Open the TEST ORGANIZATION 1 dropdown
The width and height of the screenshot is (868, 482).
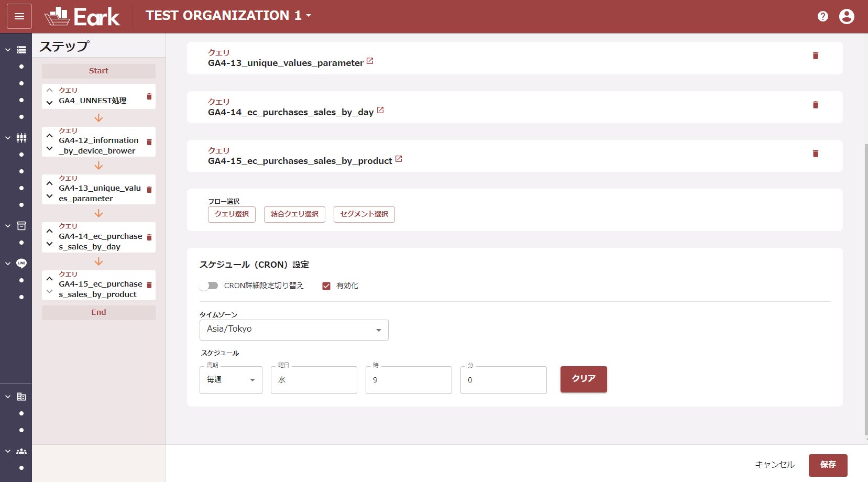pyautogui.click(x=228, y=16)
